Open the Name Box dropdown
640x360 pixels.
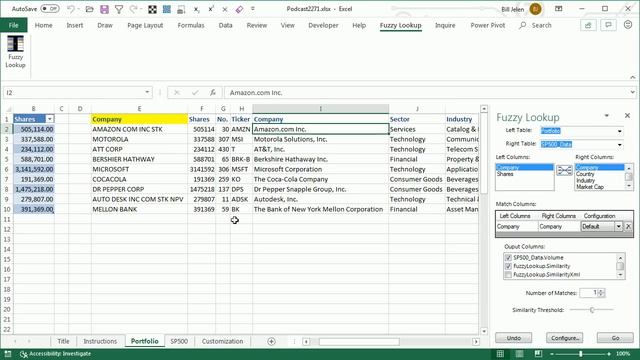(x=147, y=93)
